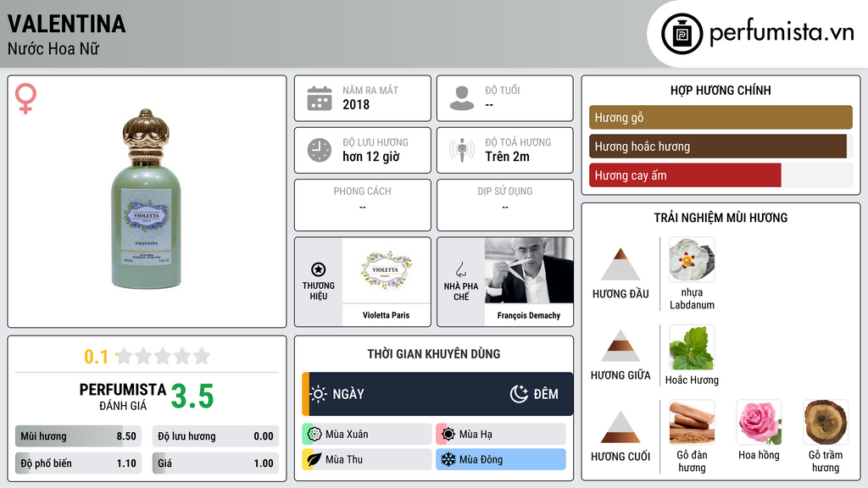Viewport: 868px width, 488px height.
Task: Click the Hương giữa pyramid icon
Action: (620, 346)
